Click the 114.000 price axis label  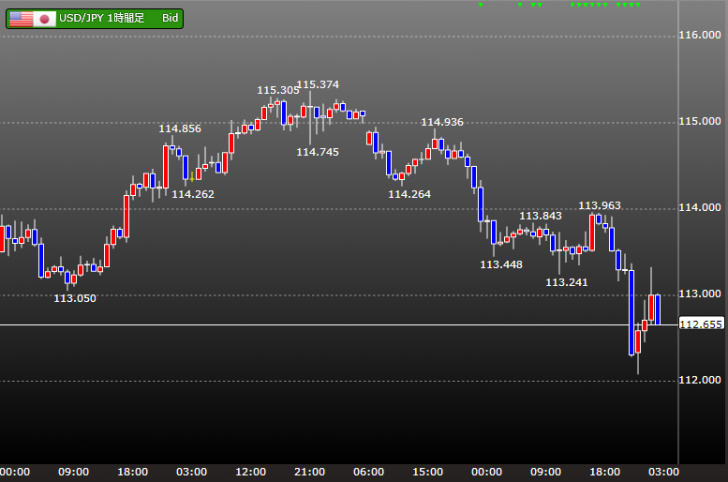coord(701,208)
